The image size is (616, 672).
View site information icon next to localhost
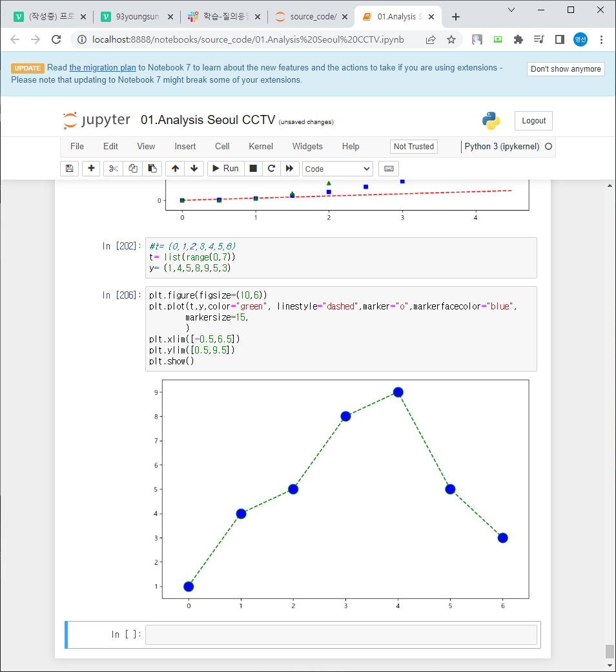coord(82,40)
